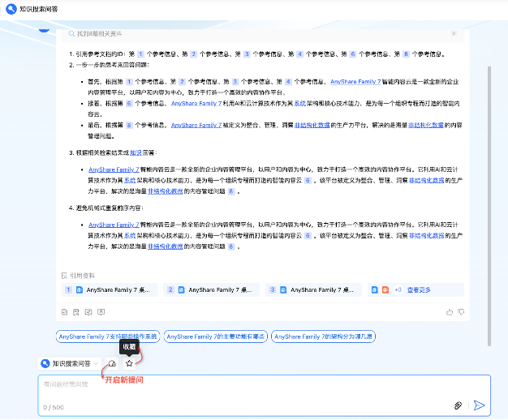The width and height of the screenshot is (508, 420).
Task: Click AnyShare Family 7 link in the 接着 bullet
Action: pos(196,103)
